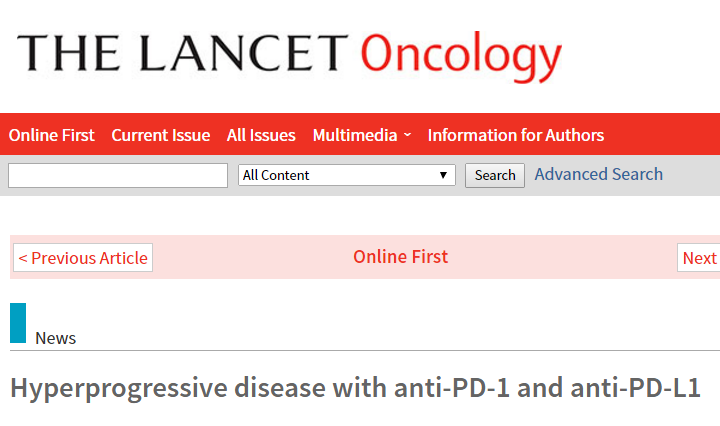Go to Current Issue
Screen dimensions: 720x426
161,135
